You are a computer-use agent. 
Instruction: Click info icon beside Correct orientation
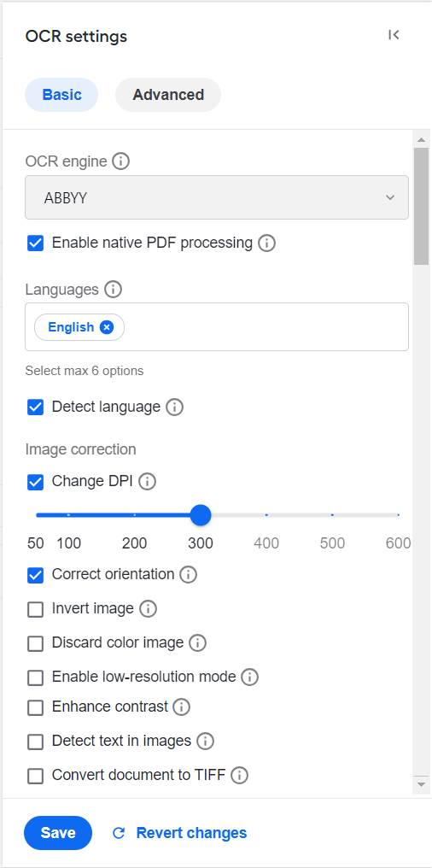coord(188,575)
